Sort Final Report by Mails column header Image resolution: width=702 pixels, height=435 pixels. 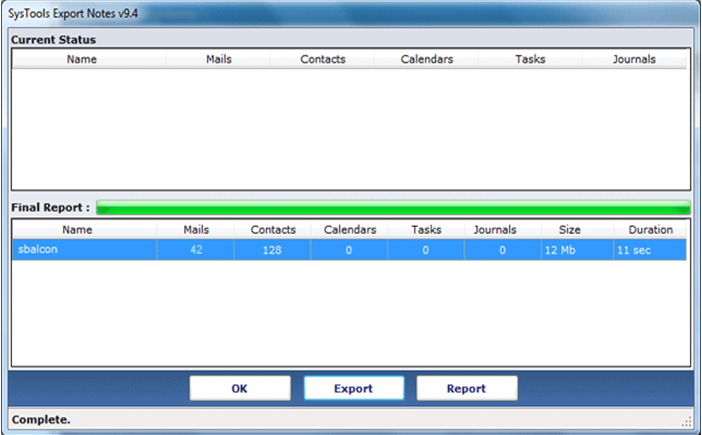pyautogui.click(x=196, y=230)
